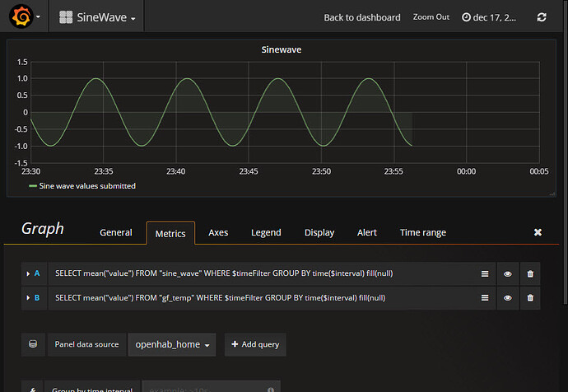
Task: Delete query A with trash icon
Action: coord(530,273)
